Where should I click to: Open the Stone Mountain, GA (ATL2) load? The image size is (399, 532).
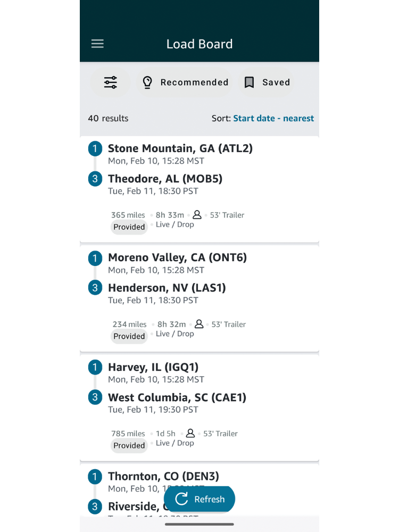tap(180, 148)
